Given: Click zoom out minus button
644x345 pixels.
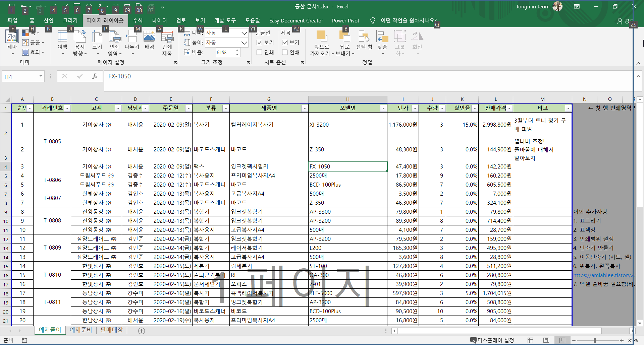Looking at the screenshot, I should [x=574, y=340].
